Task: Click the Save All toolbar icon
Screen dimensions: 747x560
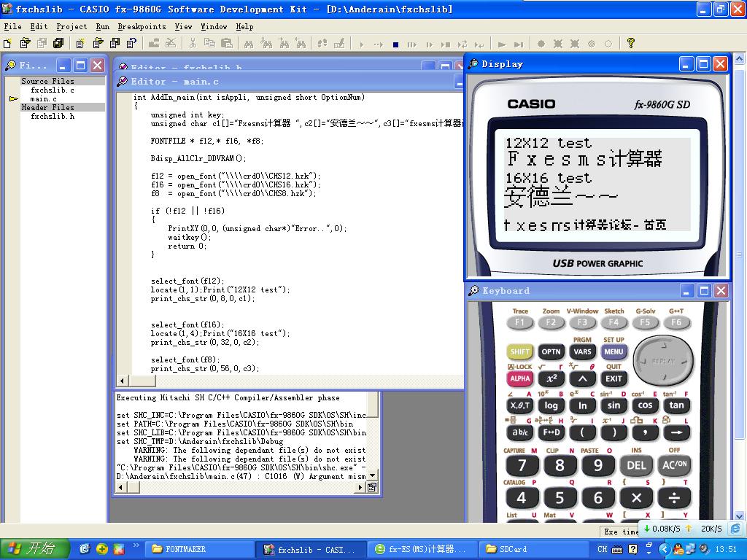Action: point(58,44)
